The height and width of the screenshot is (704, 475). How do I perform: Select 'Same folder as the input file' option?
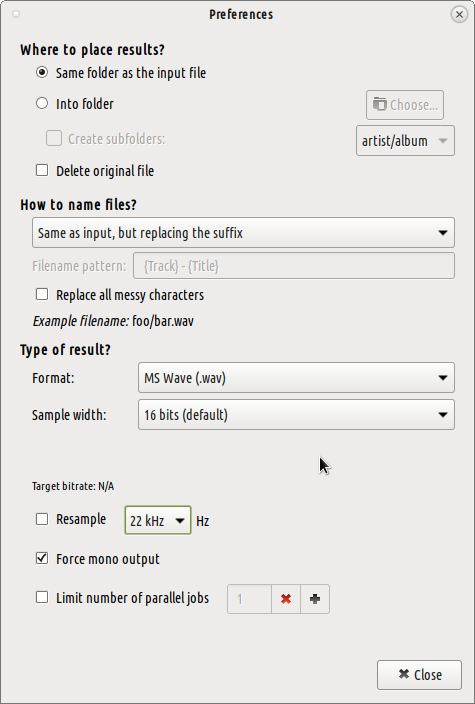[x=42, y=73]
